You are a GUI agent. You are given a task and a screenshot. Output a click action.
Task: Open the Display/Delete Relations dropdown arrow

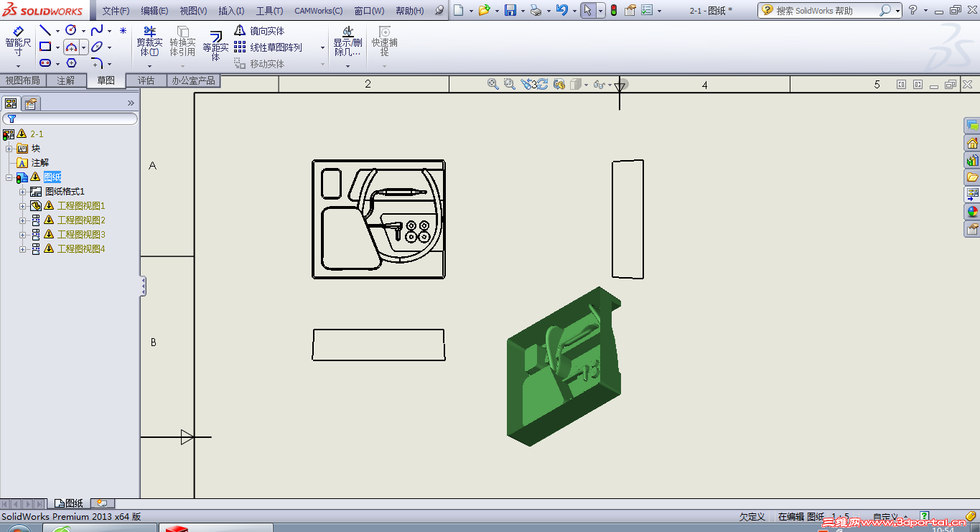tap(347, 66)
